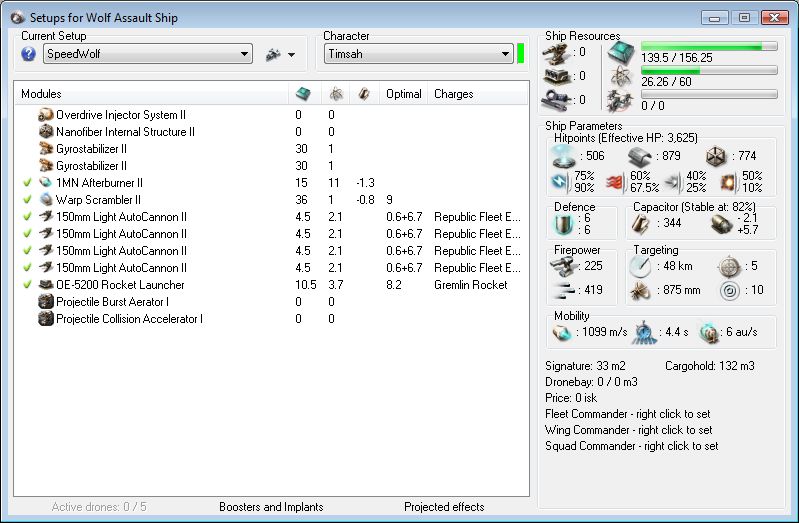Click the missile firepower icon showing 419
799x523 pixels.
[x=563, y=291]
